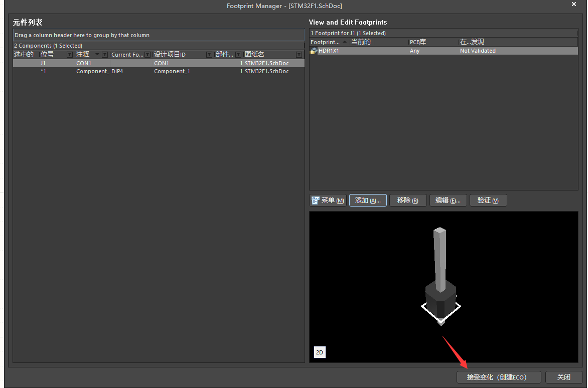Sort by the 当前的 column header
Screen dimensions: 588x388
(x=361, y=42)
